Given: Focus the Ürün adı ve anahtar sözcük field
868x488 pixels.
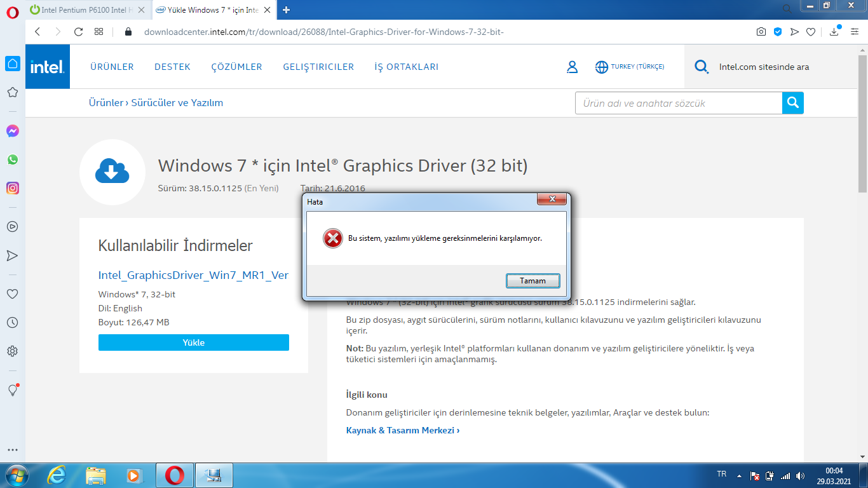Looking at the screenshot, I should tap(678, 103).
